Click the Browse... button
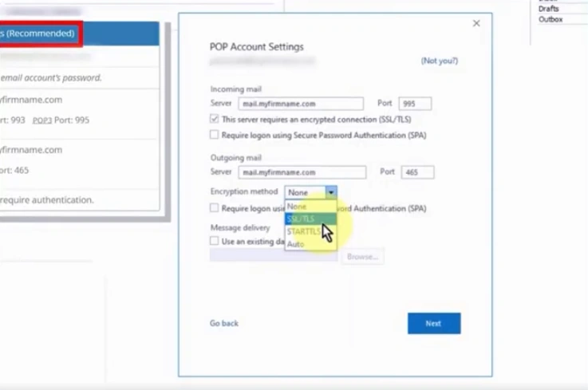 pyautogui.click(x=362, y=257)
